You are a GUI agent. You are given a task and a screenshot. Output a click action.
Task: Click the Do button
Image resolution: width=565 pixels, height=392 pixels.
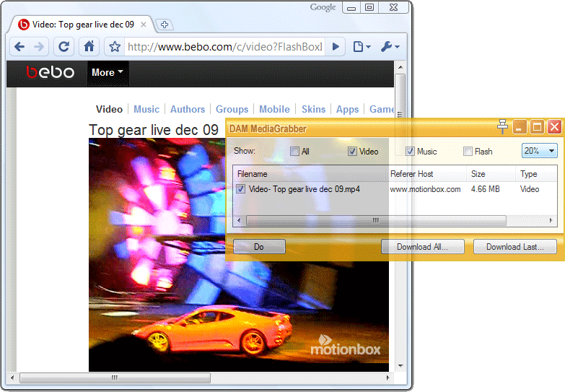259,247
